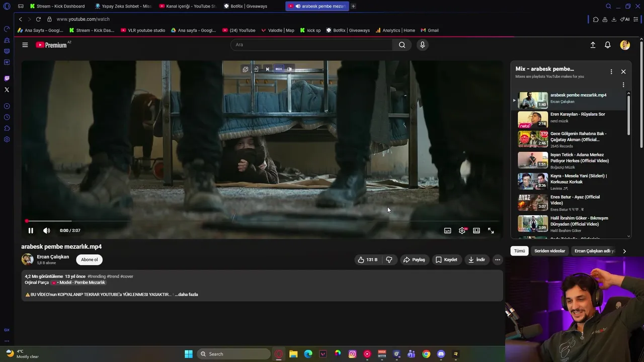
Task: Pause the video with the player pause button
Action: 31,231
